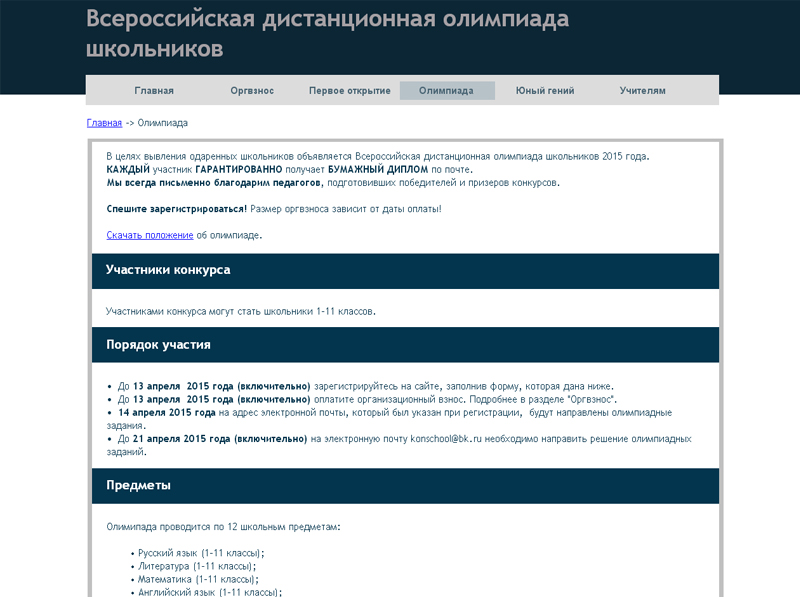This screenshot has height=597, width=800.
Task: Click the Математика (1-11 классы) item
Action: tap(198, 580)
